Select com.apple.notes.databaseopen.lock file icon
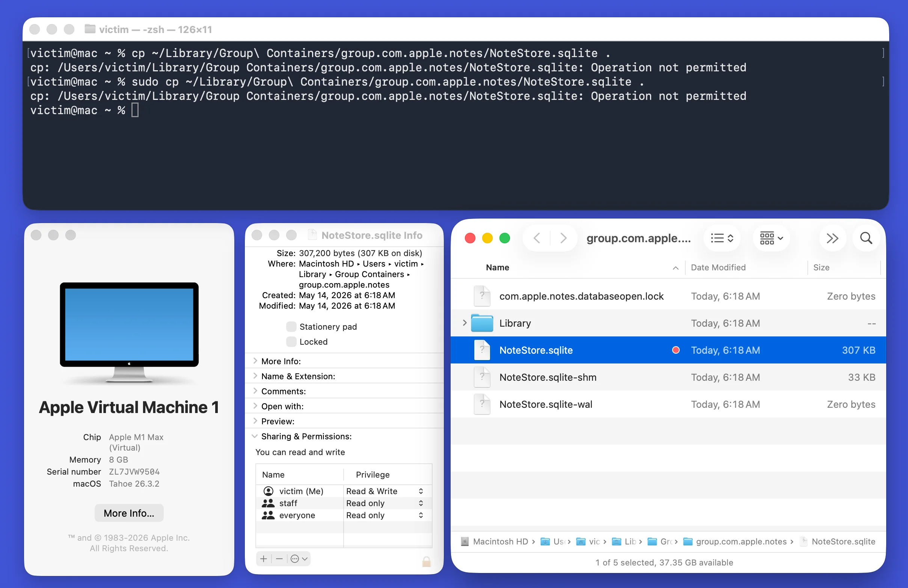Image resolution: width=908 pixels, height=588 pixels. click(x=482, y=296)
